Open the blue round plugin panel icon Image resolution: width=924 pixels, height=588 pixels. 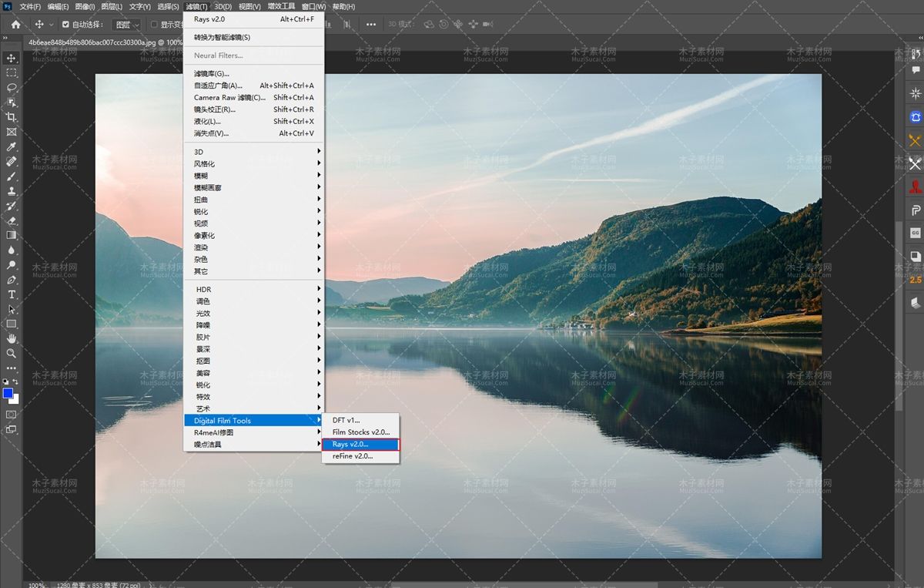tap(916, 117)
